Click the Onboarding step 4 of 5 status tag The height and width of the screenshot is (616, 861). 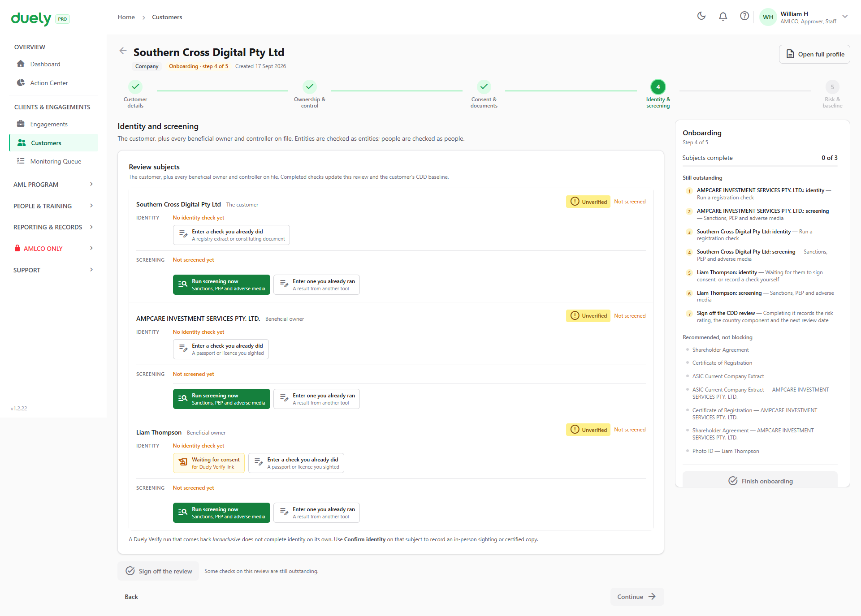(x=199, y=66)
